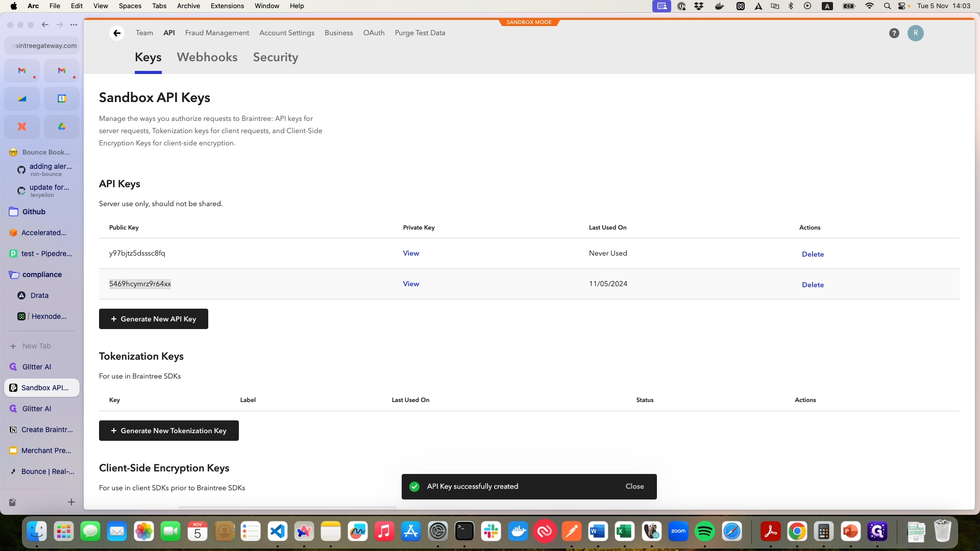The image size is (980, 551).
Task: Open Docker Desktop from Dock
Action: pos(518,532)
